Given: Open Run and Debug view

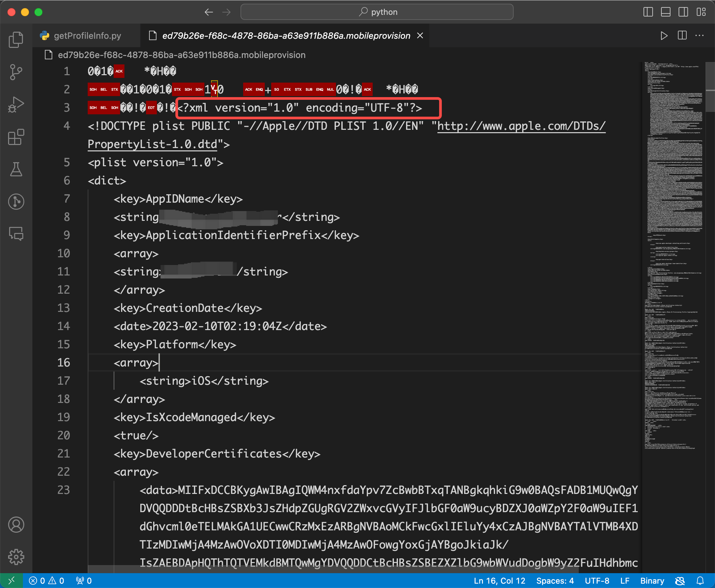Looking at the screenshot, I should coord(16,104).
